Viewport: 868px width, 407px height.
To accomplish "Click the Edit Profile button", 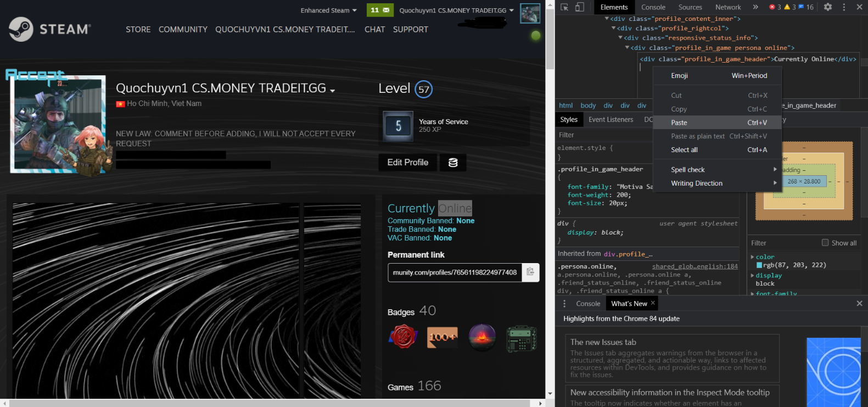I will (407, 163).
